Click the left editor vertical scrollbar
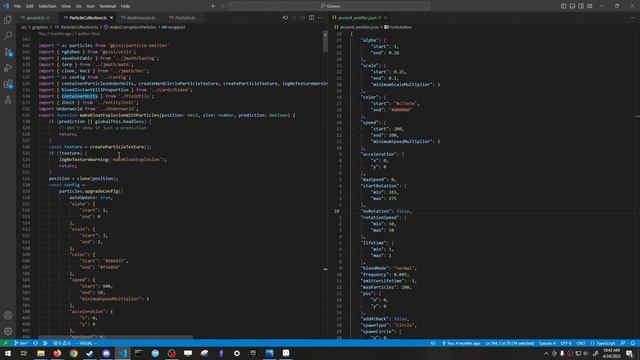Image resolution: width=640 pixels, height=360 pixels. click(325, 42)
